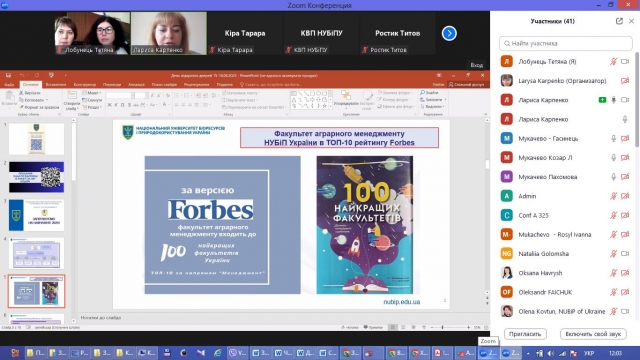
Task: Apply Format Painter (Формат за зразком)
Action: pyautogui.click(x=39, y=107)
